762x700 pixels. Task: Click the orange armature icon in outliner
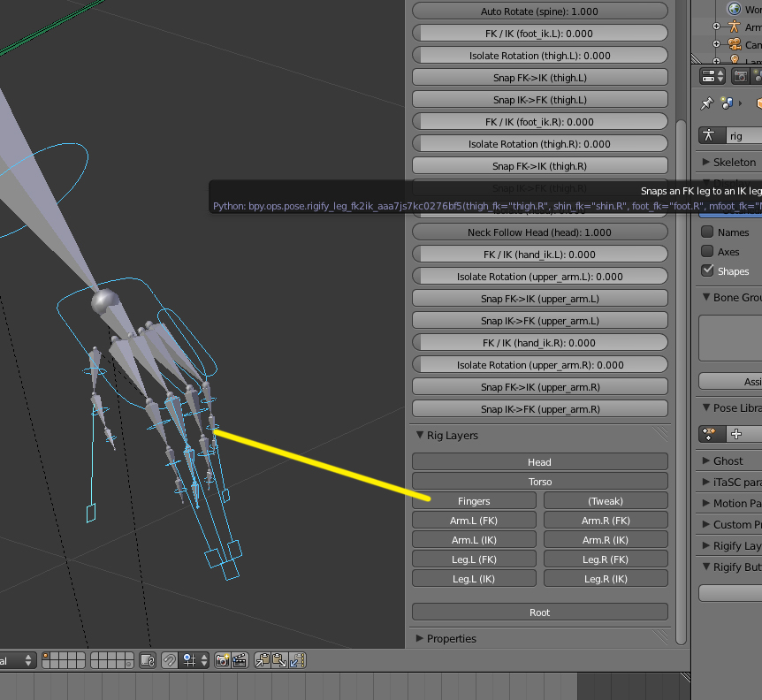click(734, 27)
